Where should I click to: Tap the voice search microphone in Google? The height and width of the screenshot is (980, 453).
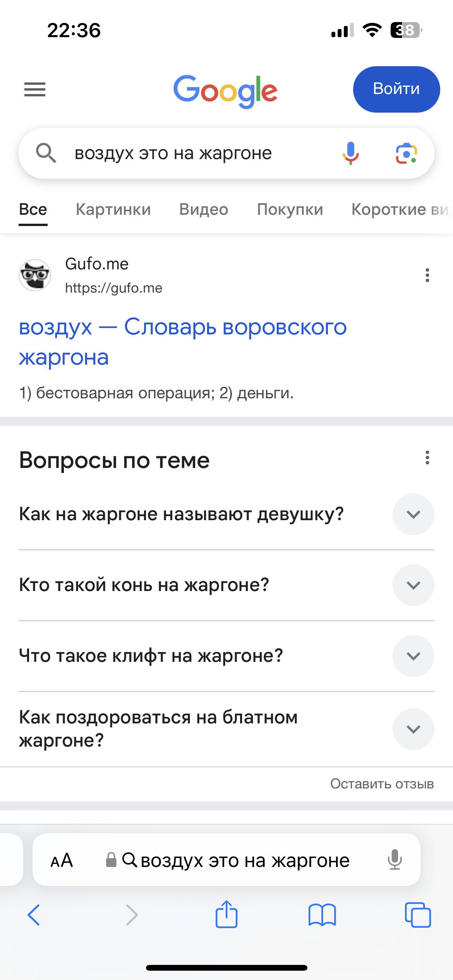(350, 153)
